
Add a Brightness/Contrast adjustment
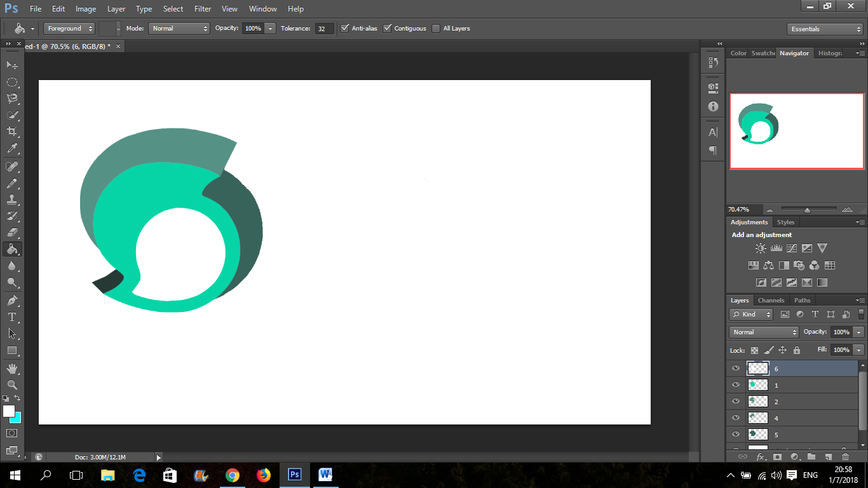tap(761, 248)
